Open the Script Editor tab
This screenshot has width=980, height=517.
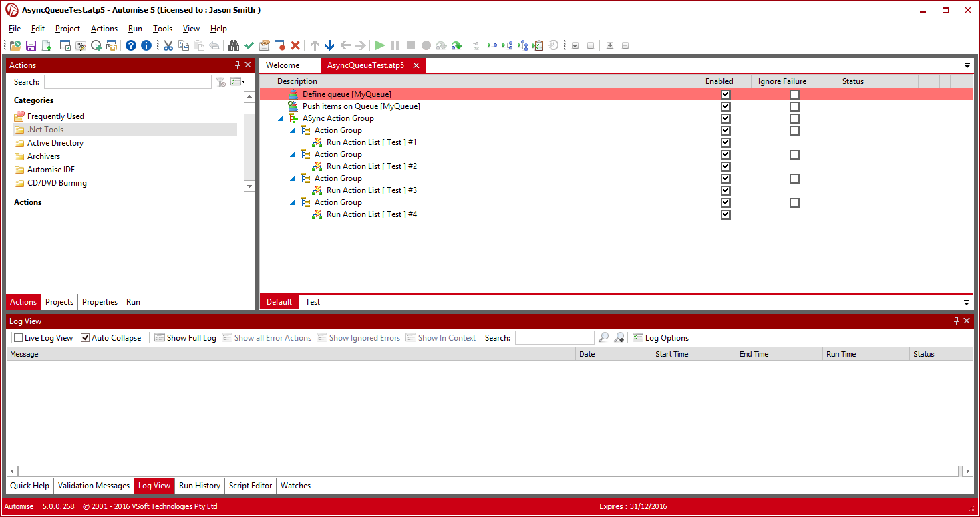point(251,486)
